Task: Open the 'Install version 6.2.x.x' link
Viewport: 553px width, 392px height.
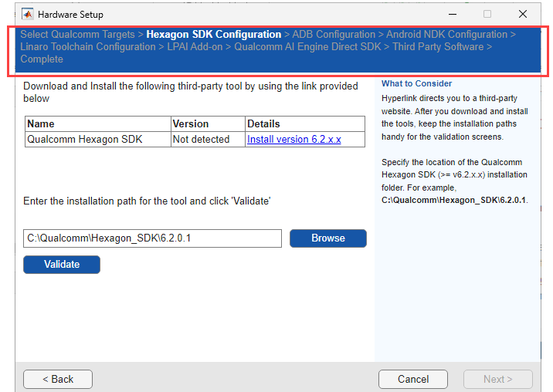Action: click(x=293, y=140)
